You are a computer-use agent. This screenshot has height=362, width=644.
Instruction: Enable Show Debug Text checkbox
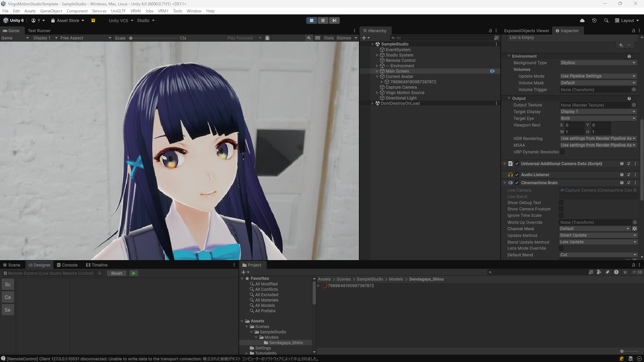(x=561, y=203)
